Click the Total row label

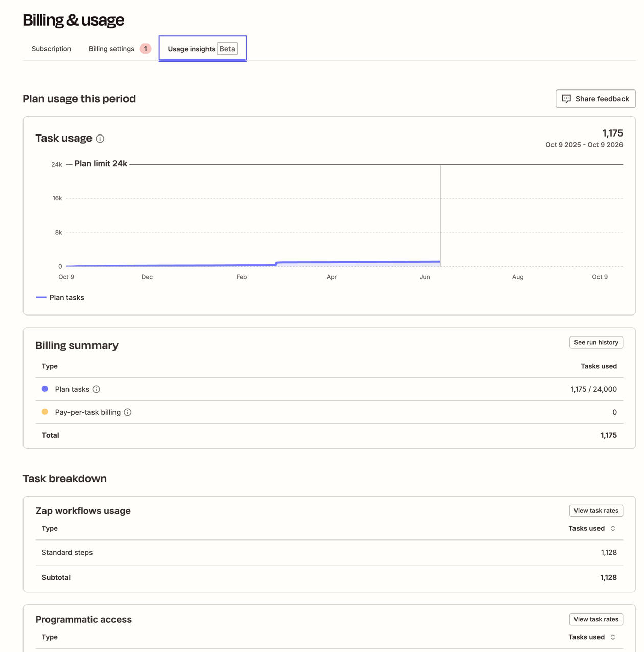tap(51, 435)
